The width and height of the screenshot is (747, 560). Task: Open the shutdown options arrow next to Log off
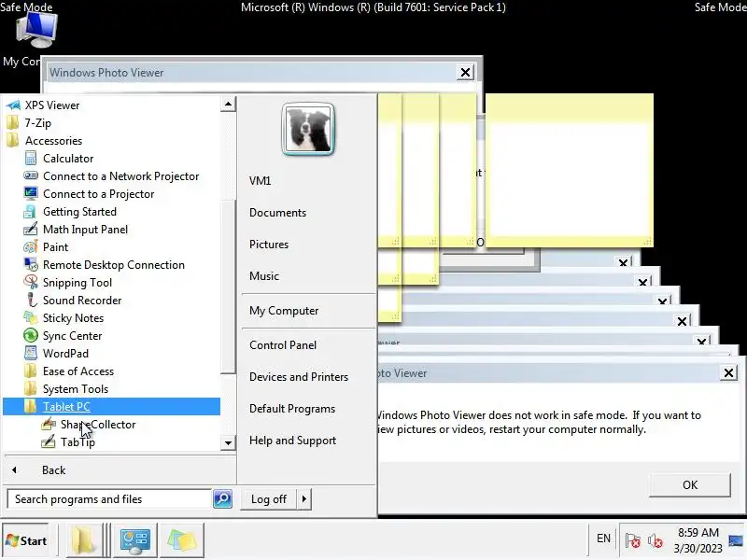[304, 499]
